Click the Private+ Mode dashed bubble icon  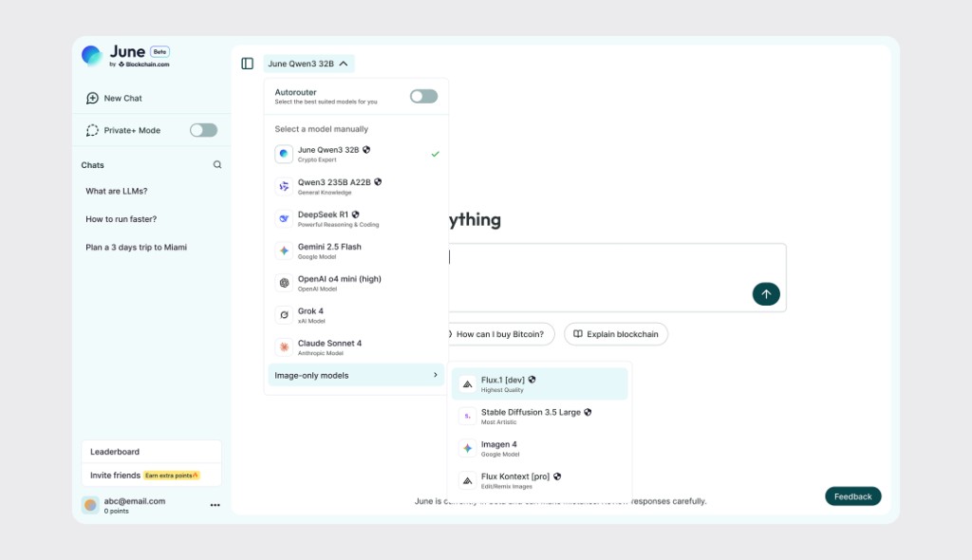tap(92, 130)
